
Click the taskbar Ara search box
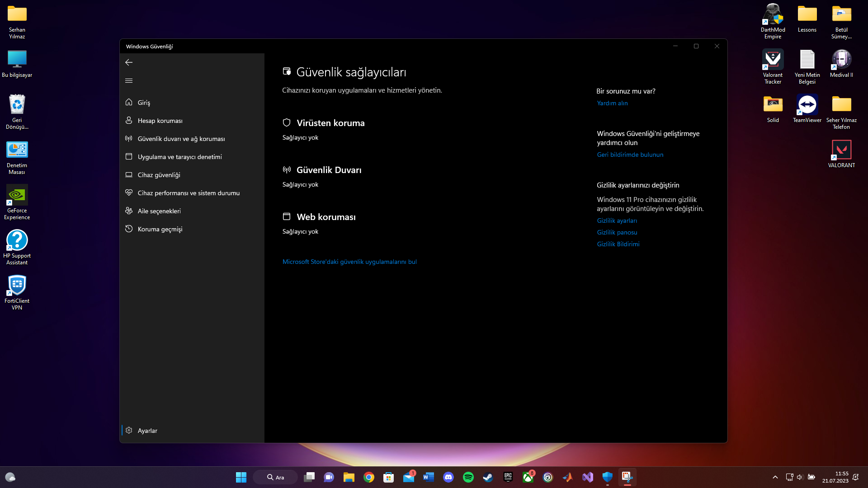click(275, 477)
